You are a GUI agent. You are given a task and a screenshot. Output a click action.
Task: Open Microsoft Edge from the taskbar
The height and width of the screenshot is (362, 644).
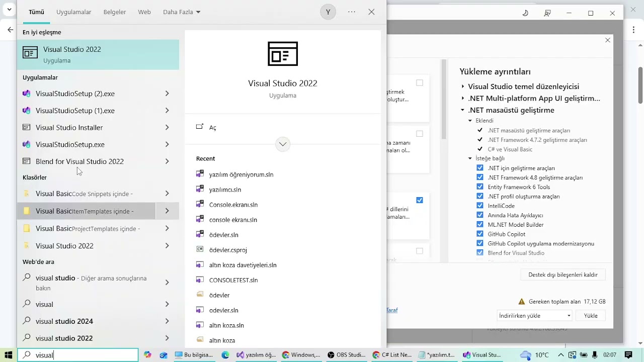[x=225, y=355]
